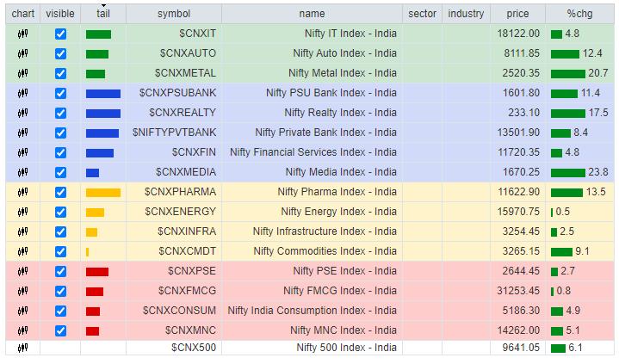Open chart icon for $CNXMETAL row
This screenshot has height=364, width=619.
[x=22, y=73]
